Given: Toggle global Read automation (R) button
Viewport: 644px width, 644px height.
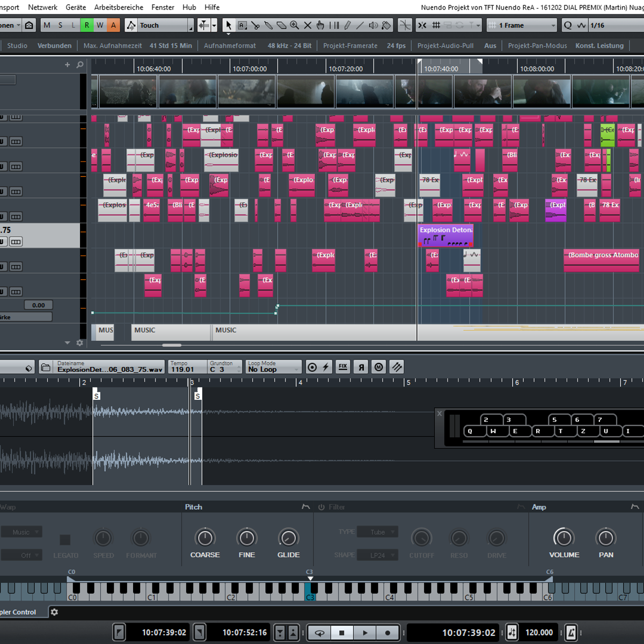Looking at the screenshot, I should [86, 25].
